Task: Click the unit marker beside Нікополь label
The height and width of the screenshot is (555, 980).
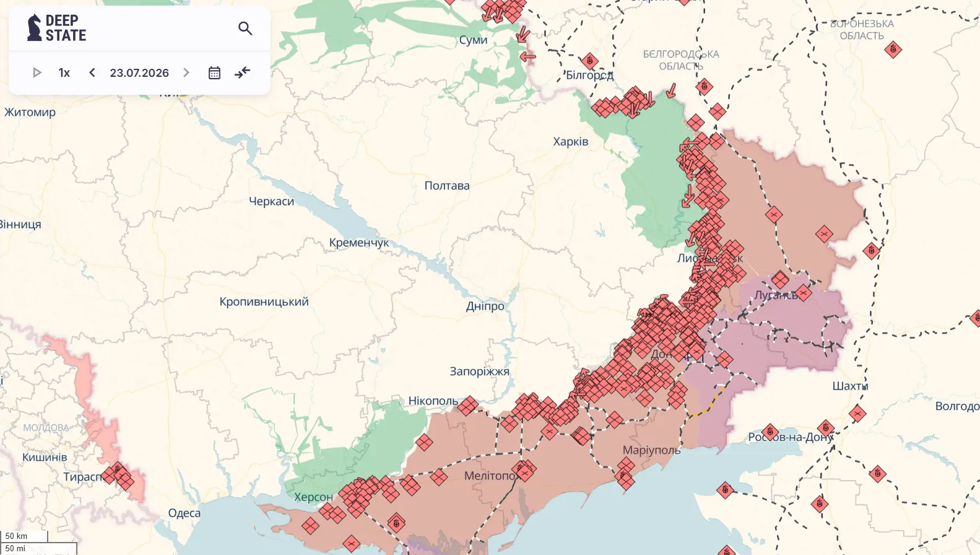Action: tap(468, 406)
